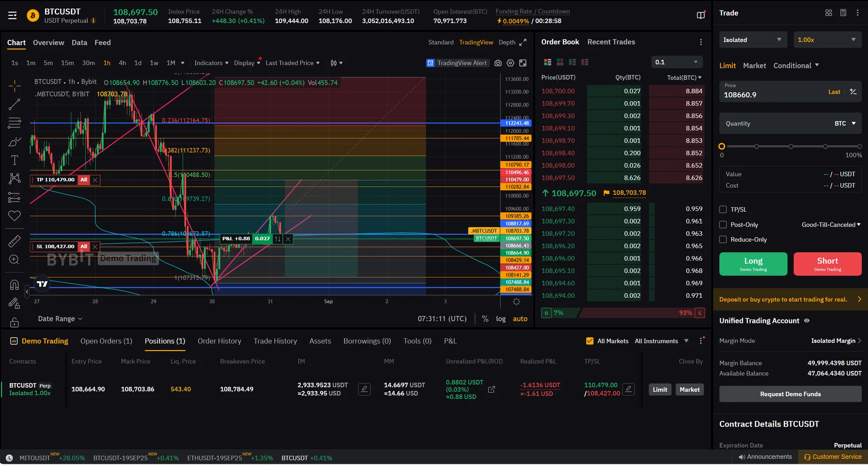This screenshot has height=465, width=868.
Task: Expand the All Instruments filter
Action: [x=661, y=341]
